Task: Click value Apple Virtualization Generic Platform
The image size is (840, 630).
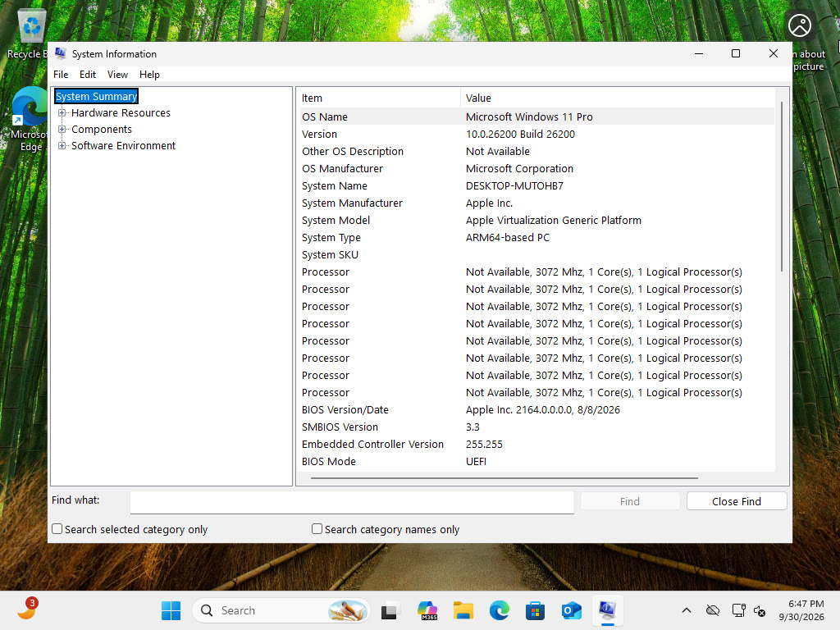Action: [x=554, y=220]
